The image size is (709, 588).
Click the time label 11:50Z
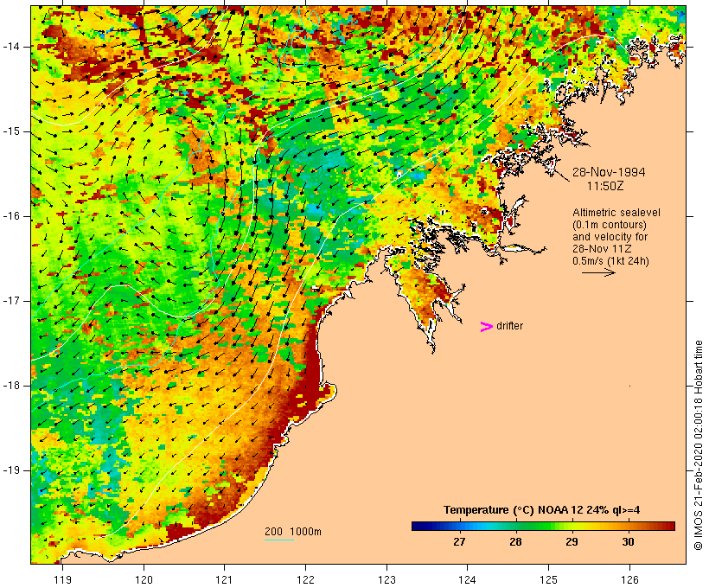click(x=605, y=186)
